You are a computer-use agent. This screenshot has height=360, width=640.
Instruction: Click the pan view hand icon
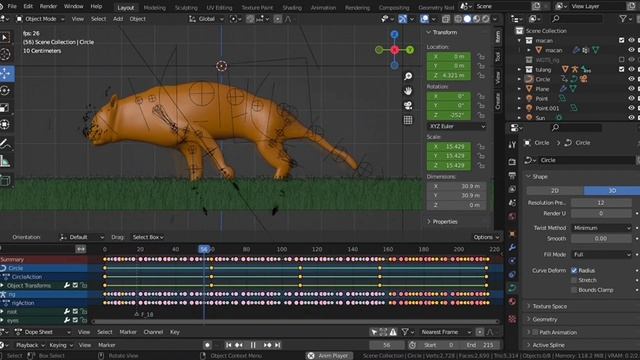(408, 91)
